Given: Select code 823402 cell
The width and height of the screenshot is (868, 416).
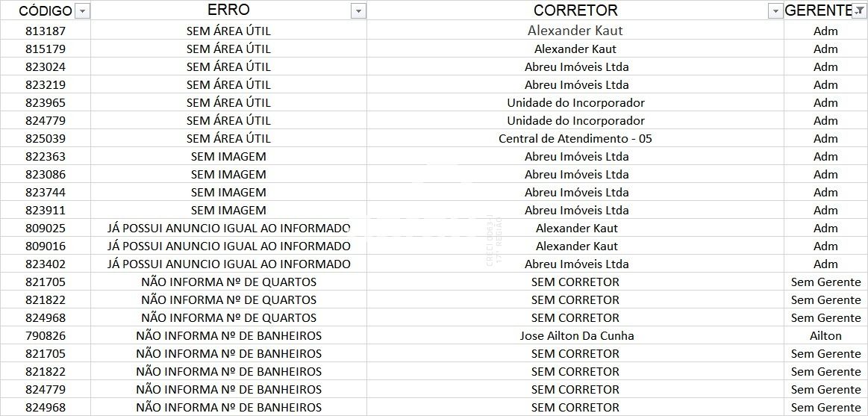Looking at the screenshot, I should pyautogui.click(x=46, y=264).
